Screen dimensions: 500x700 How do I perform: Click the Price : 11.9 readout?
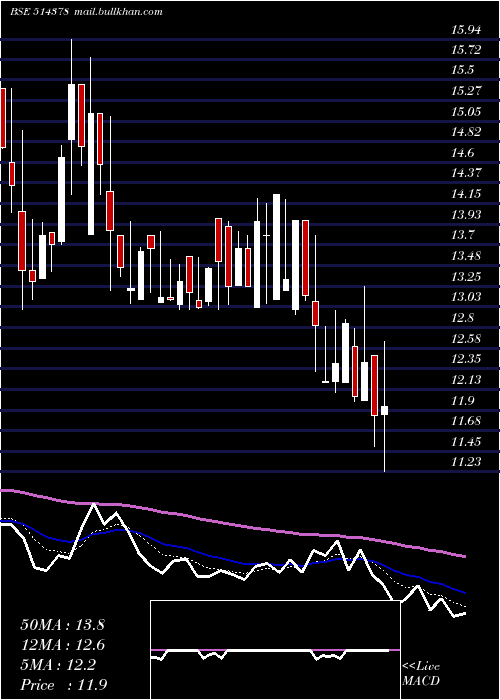click(64, 685)
